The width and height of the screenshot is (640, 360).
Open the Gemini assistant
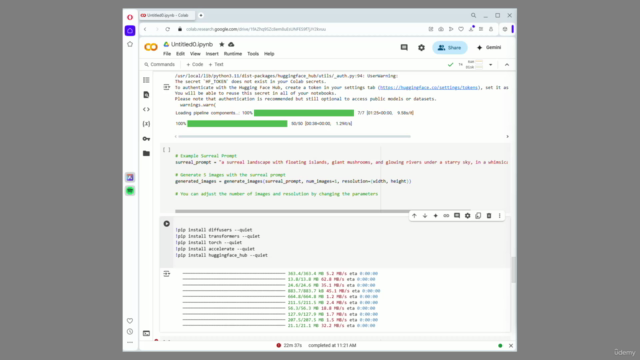(489, 47)
